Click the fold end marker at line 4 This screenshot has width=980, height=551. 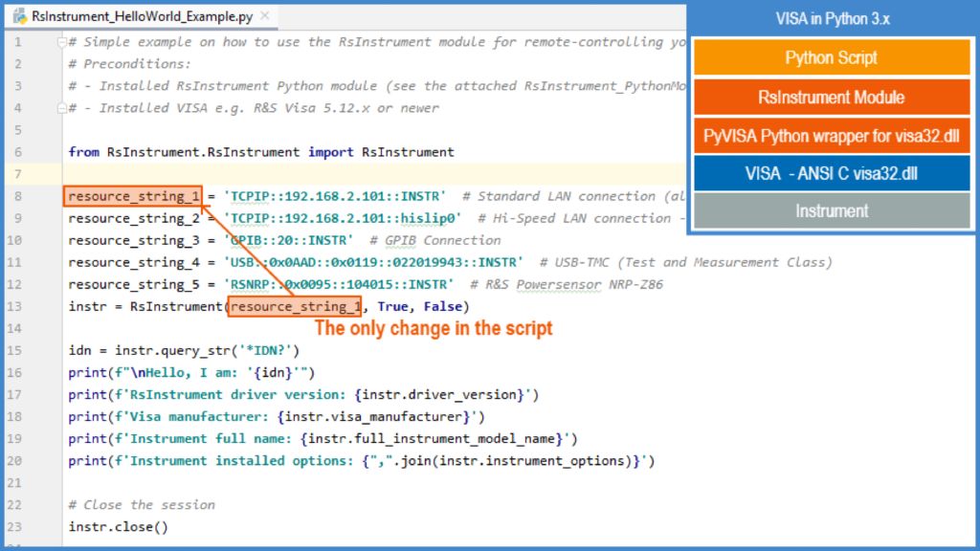pos(62,108)
